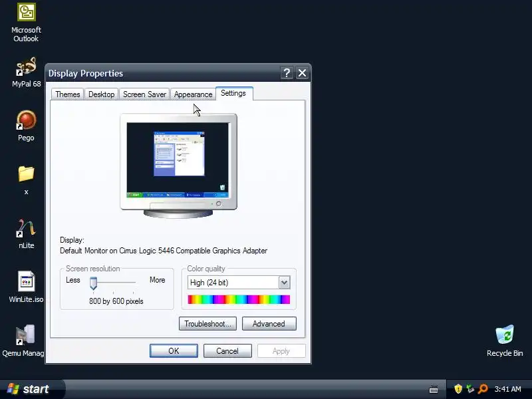Click the security shield tray icon
The width and height of the screenshot is (532, 399).
458,389
